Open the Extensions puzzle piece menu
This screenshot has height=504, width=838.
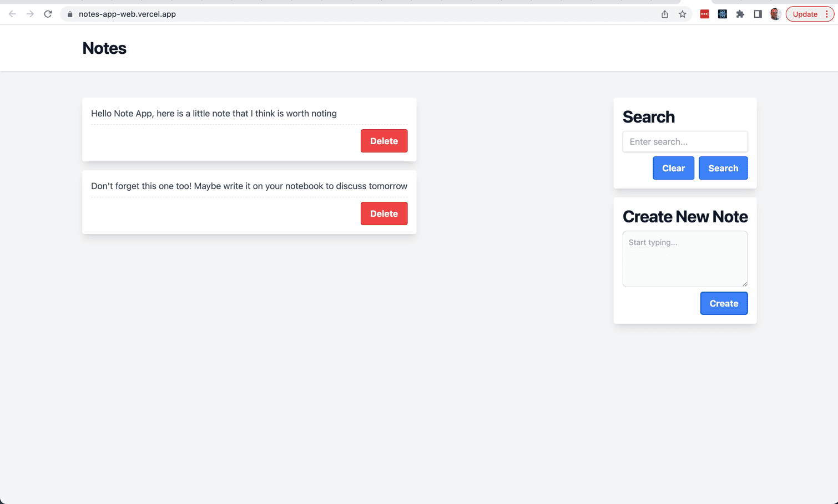(740, 14)
